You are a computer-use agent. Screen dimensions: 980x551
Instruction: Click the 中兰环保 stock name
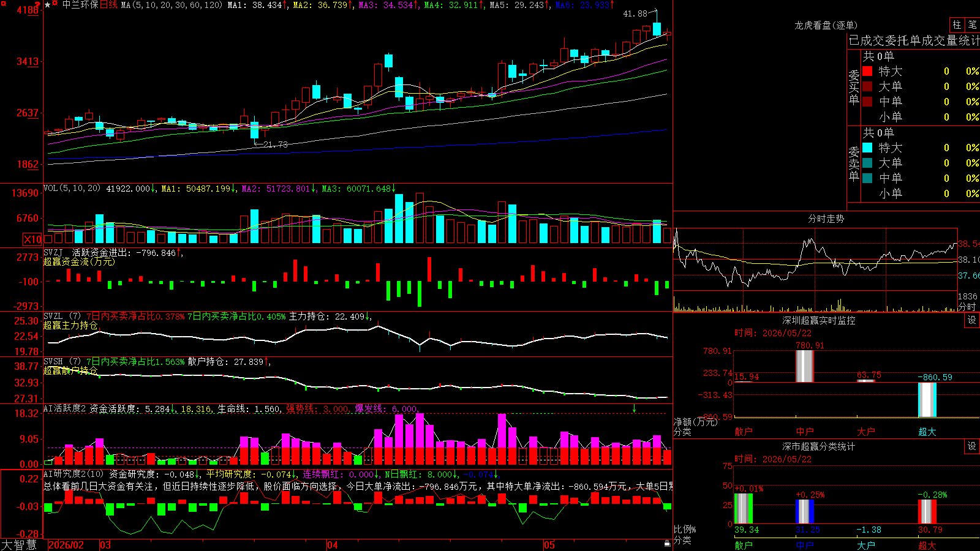click(80, 5)
